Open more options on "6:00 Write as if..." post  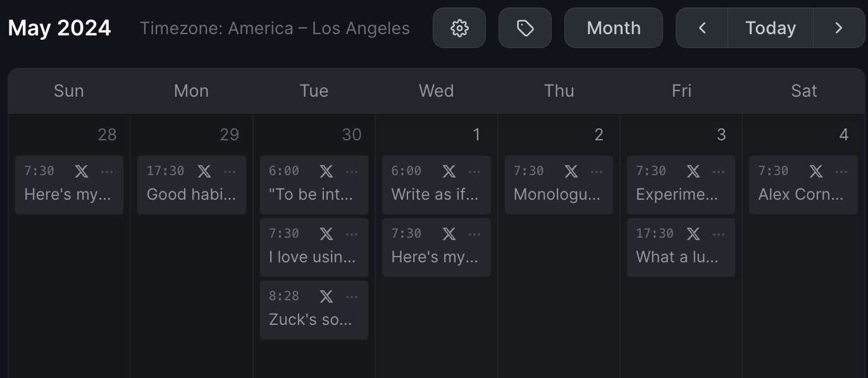pyautogui.click(x=474, y=171)
